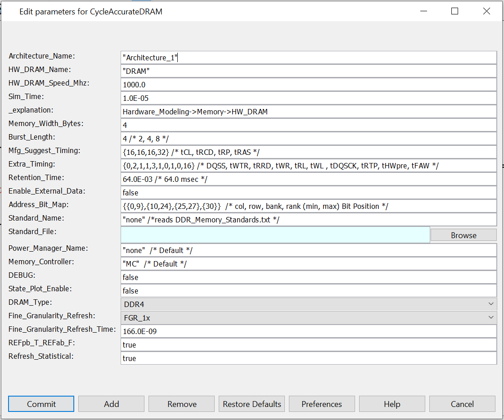Edit the Refresh_Statistical field
Screen dimensions: 504x420
[309, 358]
